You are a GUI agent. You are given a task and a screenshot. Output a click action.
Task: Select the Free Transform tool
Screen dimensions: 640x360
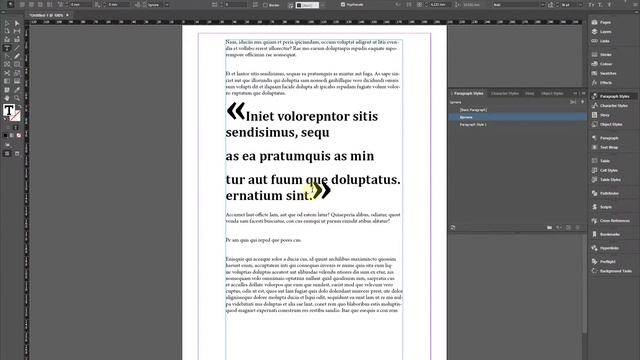tap(17, 73)
